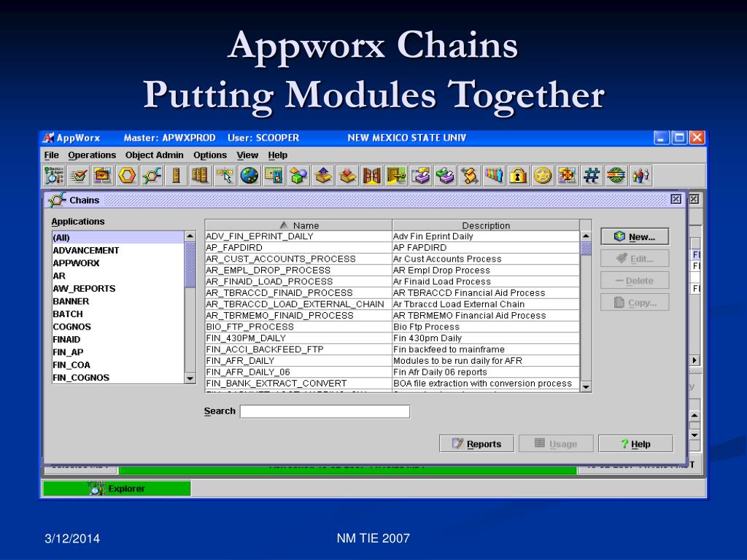Sort by the Name column header
Screen dimensions: 747x560
(298, 225)
